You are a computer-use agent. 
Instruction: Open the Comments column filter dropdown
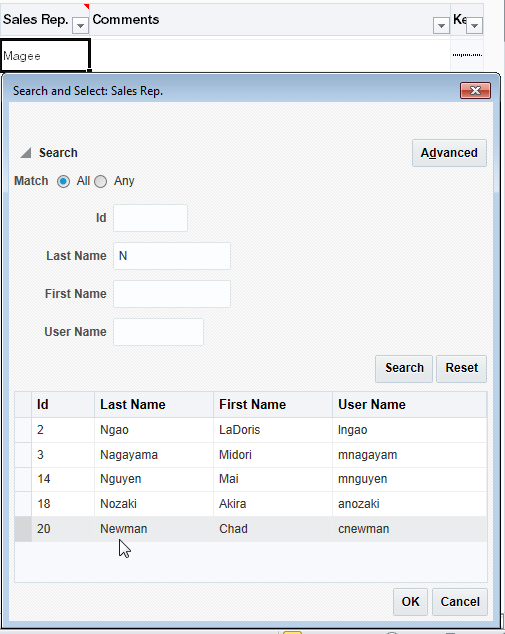(441, 26)
